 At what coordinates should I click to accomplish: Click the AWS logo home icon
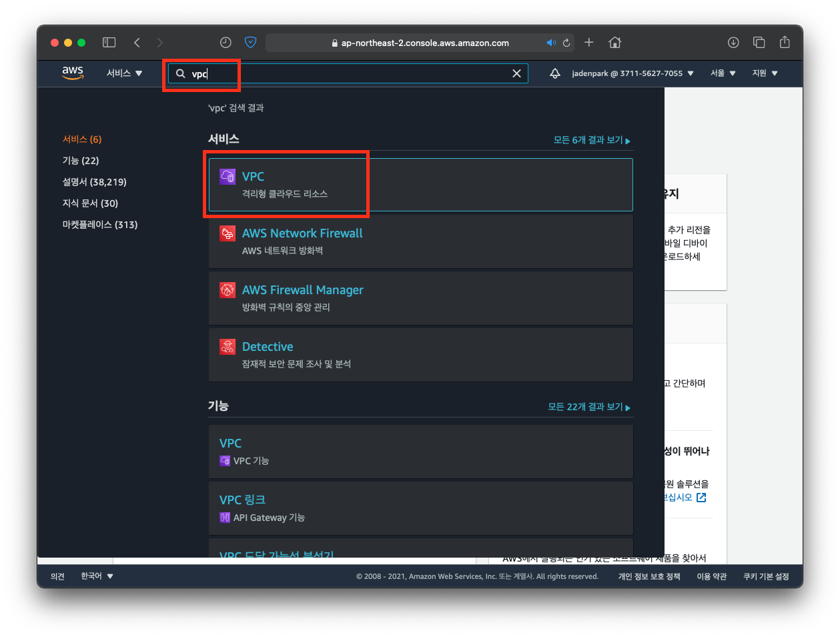point(73,73)
